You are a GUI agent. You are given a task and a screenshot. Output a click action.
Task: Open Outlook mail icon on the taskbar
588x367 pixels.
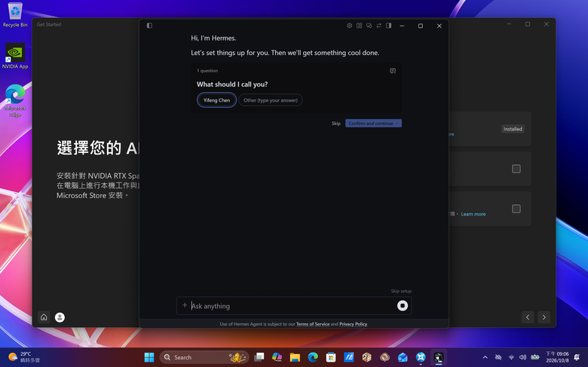pyautogui.click(x=403, y=357)
